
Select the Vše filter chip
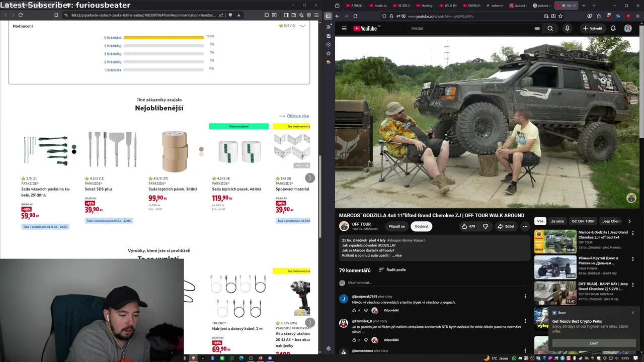(x=540, y=221)
